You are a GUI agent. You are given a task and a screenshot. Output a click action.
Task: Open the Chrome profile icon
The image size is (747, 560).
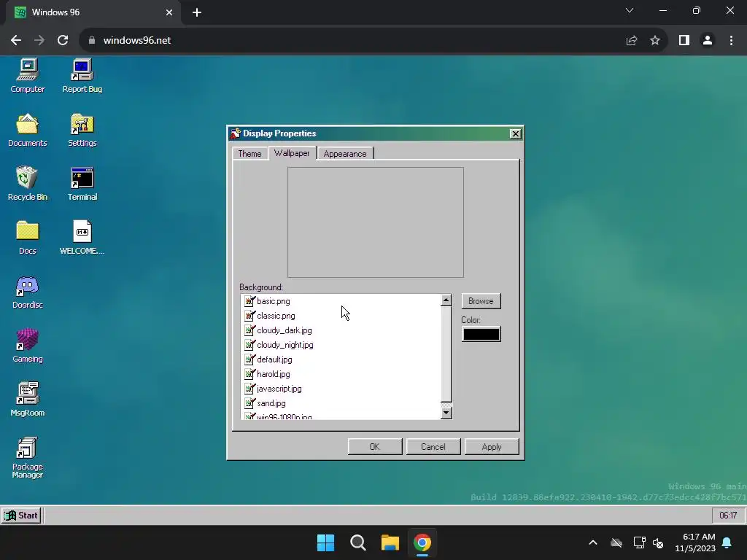[x=708, y=41]
